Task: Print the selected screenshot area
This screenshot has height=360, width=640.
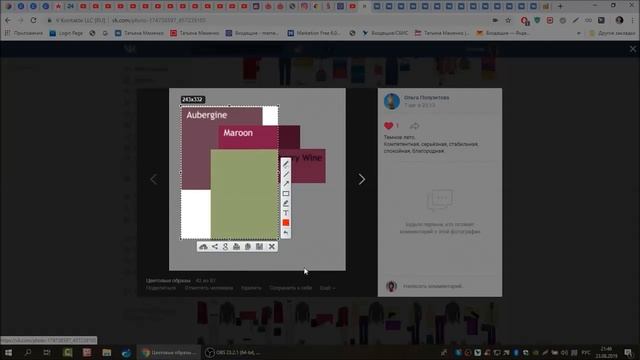Action: 236,247
